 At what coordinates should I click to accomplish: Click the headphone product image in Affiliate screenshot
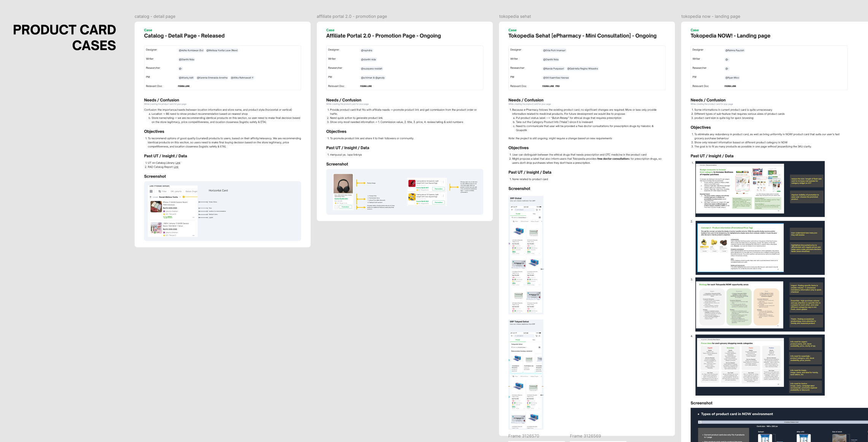click(x=343, y=184)
